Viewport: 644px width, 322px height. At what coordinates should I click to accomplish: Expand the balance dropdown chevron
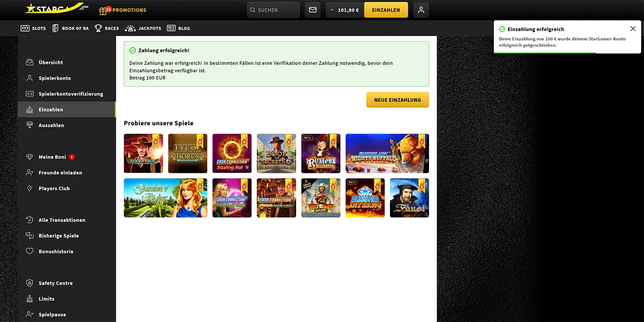[x=331, y=10]
